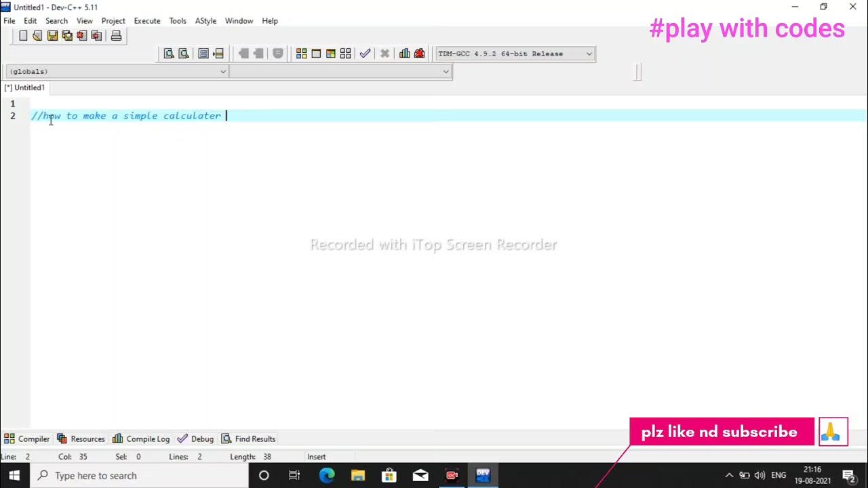
Task: Click the Delete Profiling Information icon
Action: (419, 54)
